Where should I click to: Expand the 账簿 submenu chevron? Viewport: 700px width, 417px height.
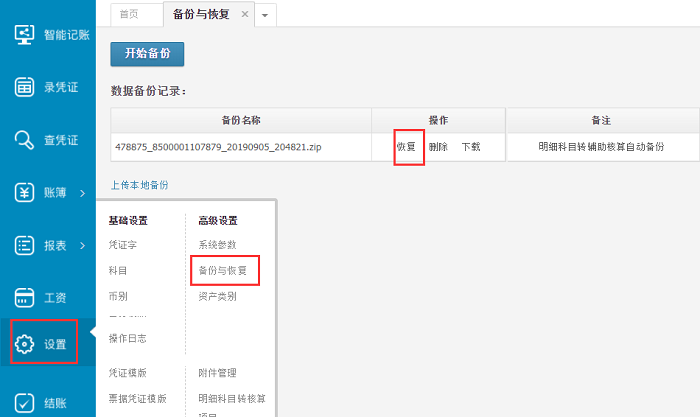coord(83,193)
